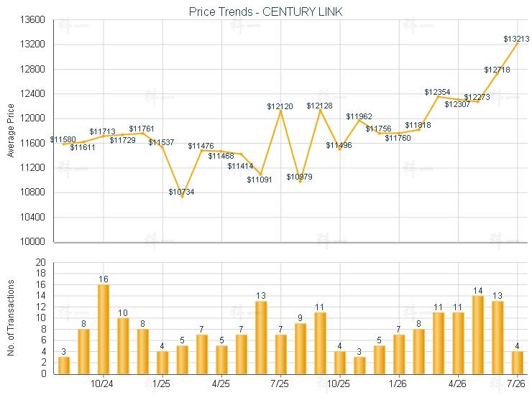This screenshot has height=395, width=532.
Task: Click the $11580 first data point
Action: click(x=64, y=144)
